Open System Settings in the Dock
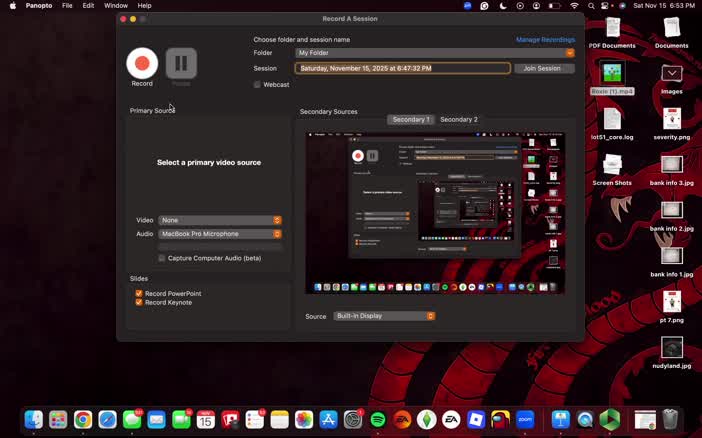This screenshot has height=438, width=702. [x=353, y=420]
